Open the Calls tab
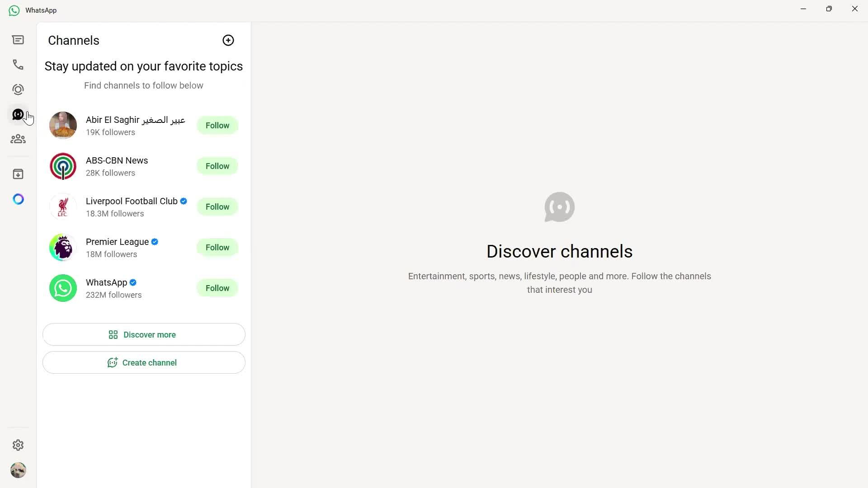The image size is (868, 488). tap(18, 65)
